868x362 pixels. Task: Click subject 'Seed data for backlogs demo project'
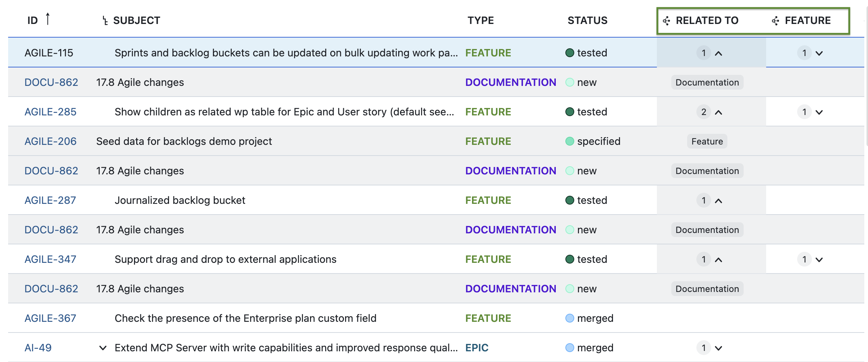pyautogui.click(x=184, y=142)
